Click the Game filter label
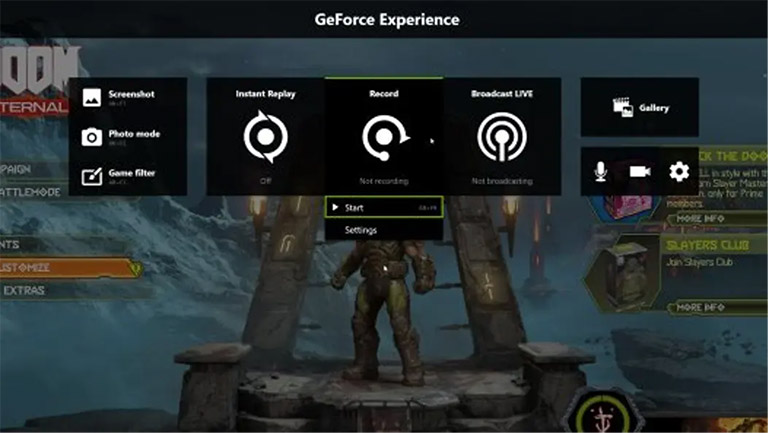Image resolution: width=768 pixels, height=433 pixels. pos(132,173)
